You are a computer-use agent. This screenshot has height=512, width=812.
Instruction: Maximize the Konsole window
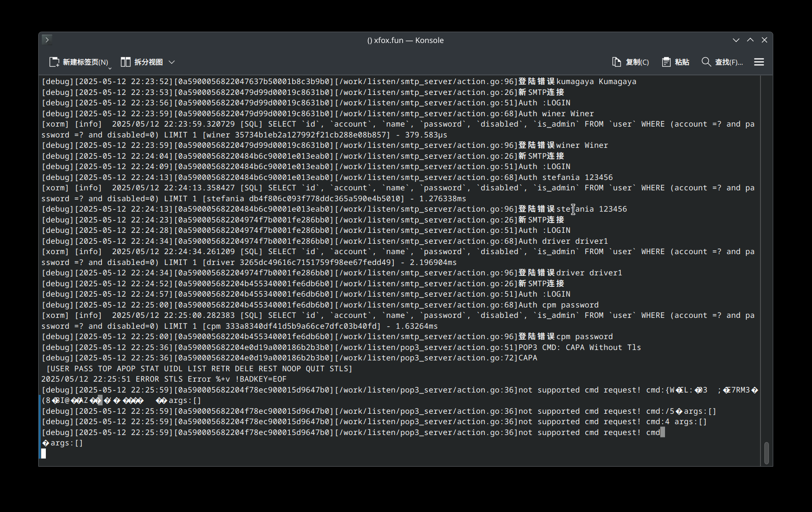click(x=750, y=40)
